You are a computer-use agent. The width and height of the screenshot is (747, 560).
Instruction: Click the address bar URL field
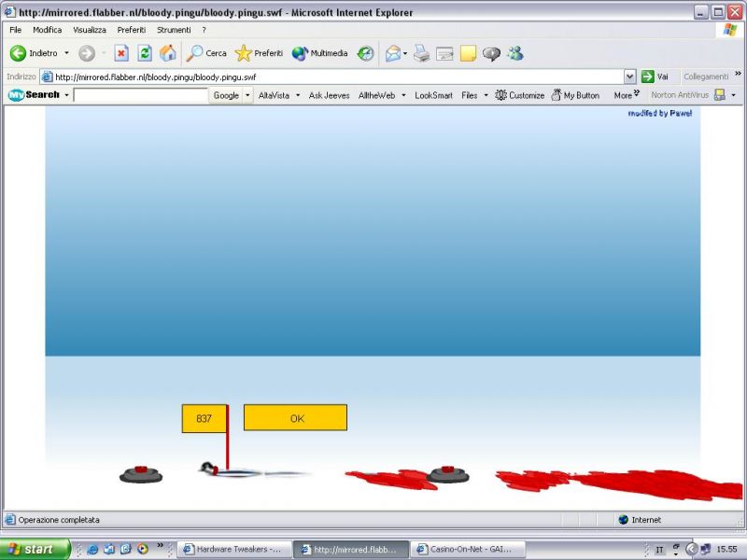[x=332, y=77]
